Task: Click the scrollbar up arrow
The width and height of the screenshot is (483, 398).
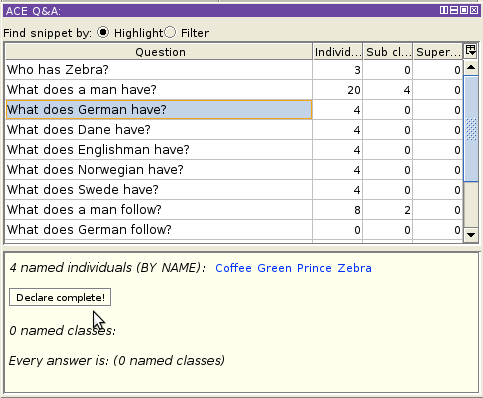Action: click(x=471, y=68)
